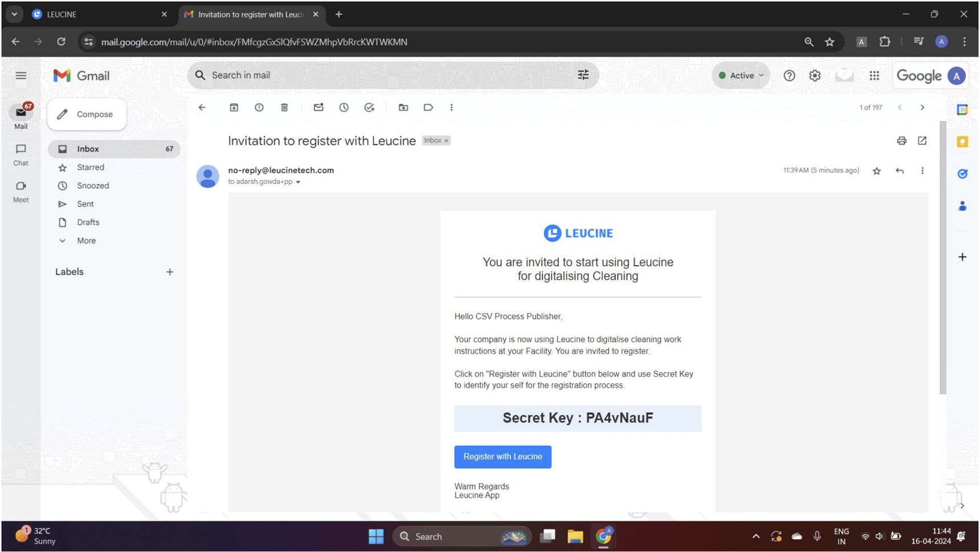Delete the Leucine invitation email
The width and height of the screenshot is (980, 552).
[x=284, y=107]
